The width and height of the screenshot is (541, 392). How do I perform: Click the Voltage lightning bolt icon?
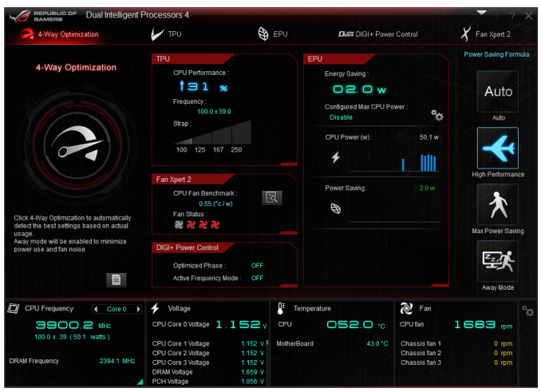tap(156, 308)
